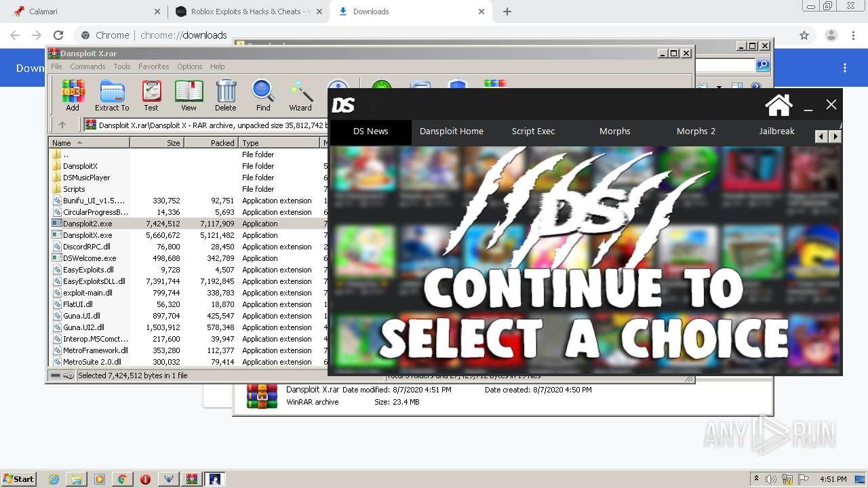Sort by Packed column header
868x488 pixels.
pyautogui.click(x=211, y=143)
